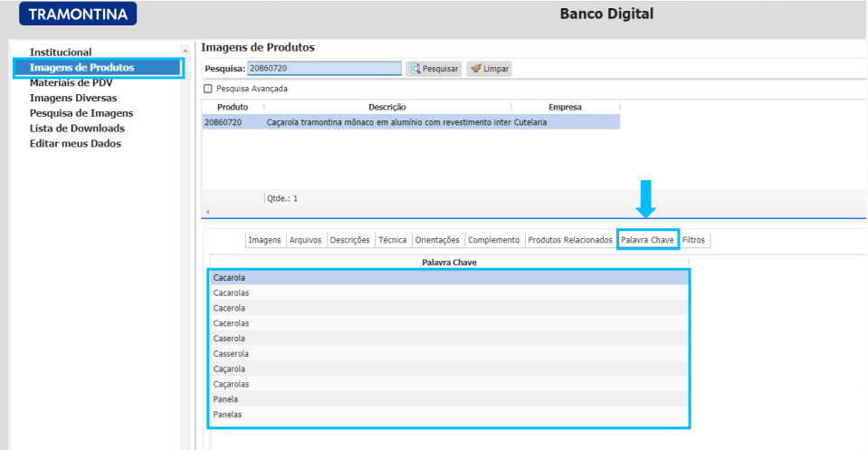Click the left arrow of the horizontal scrollbar
868x450 pixels.
[207, 212]
